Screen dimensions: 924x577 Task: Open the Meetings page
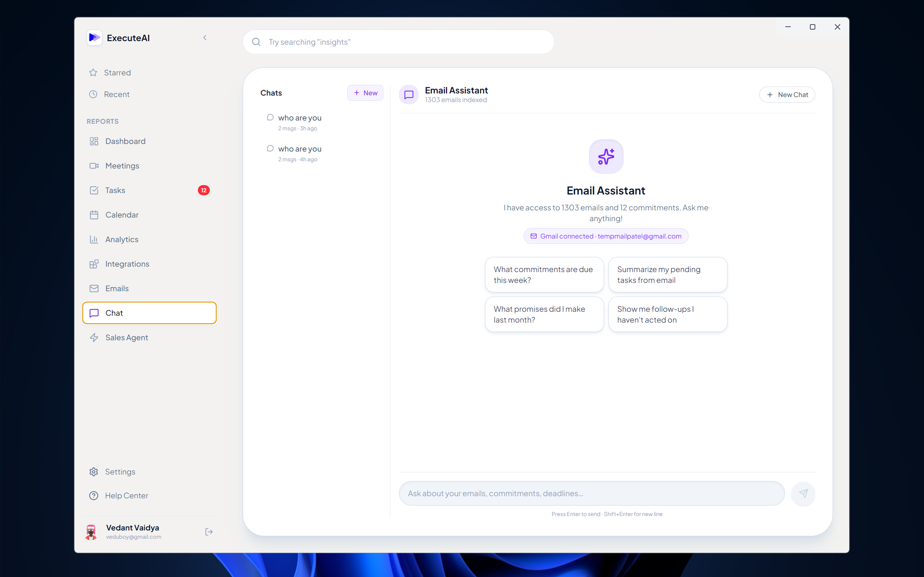(122, 166)
